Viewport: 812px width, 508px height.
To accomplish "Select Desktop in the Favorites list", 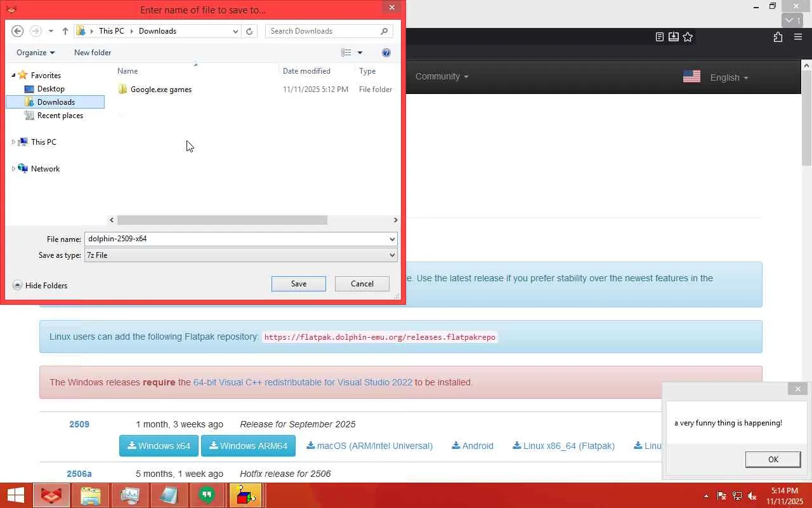I will tap(51, 89).
